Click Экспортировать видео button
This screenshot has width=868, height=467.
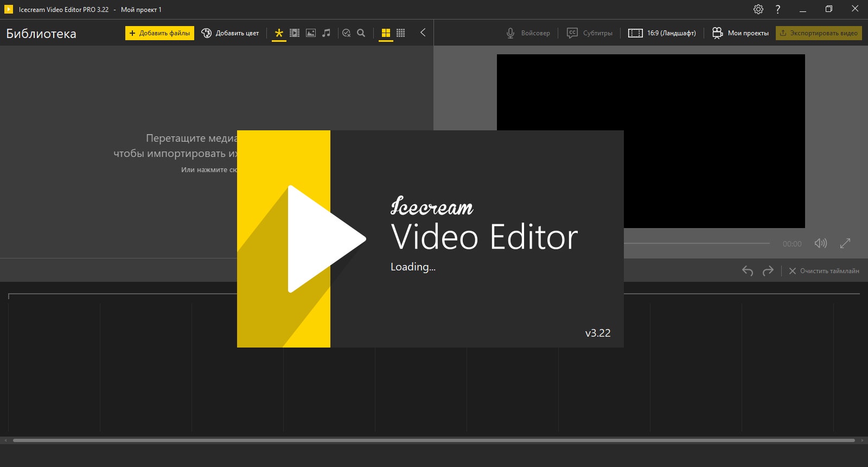click(819, 33)
